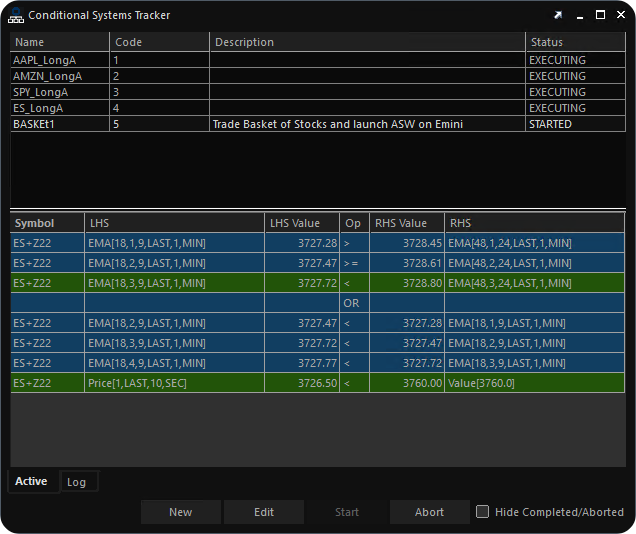Click the pin/detach arrow icon in title bar
Viewport: 636px width, 534px height.
point(559,15)
